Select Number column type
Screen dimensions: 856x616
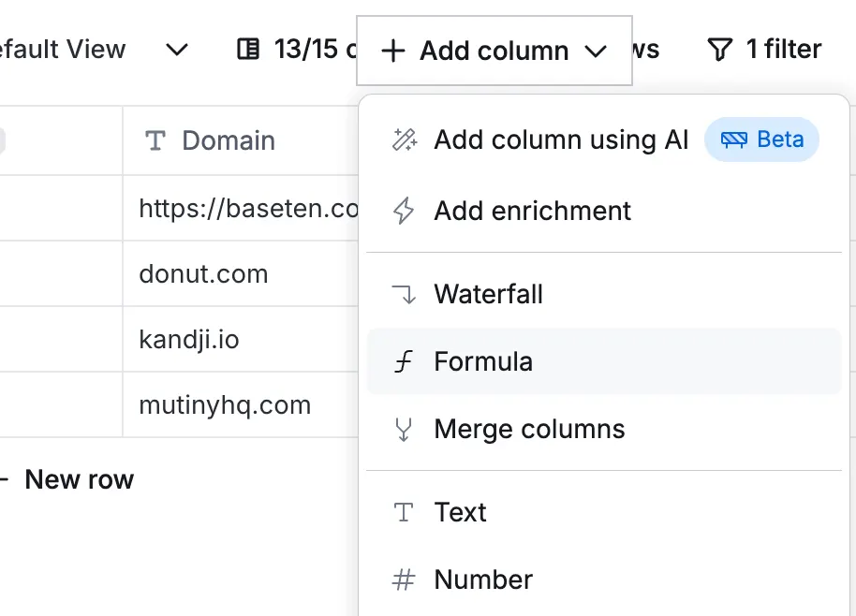pos(604,579)
